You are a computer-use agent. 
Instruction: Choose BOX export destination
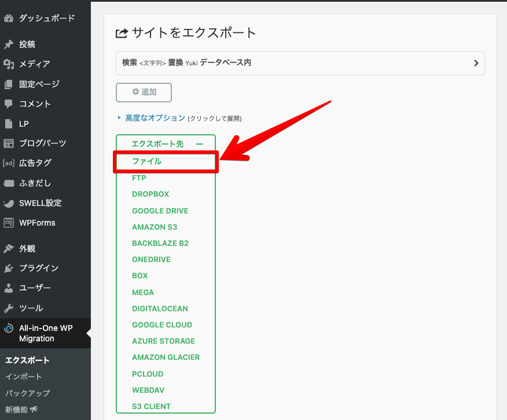(x=140, y=275)
